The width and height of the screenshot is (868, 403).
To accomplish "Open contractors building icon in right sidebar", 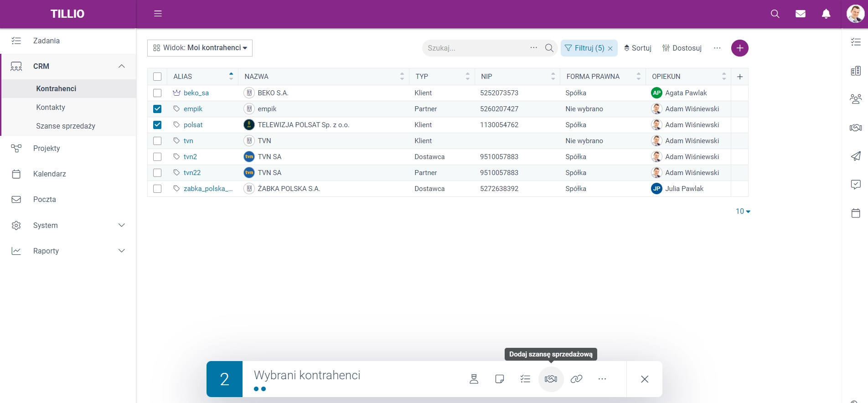I will point(856,71).
